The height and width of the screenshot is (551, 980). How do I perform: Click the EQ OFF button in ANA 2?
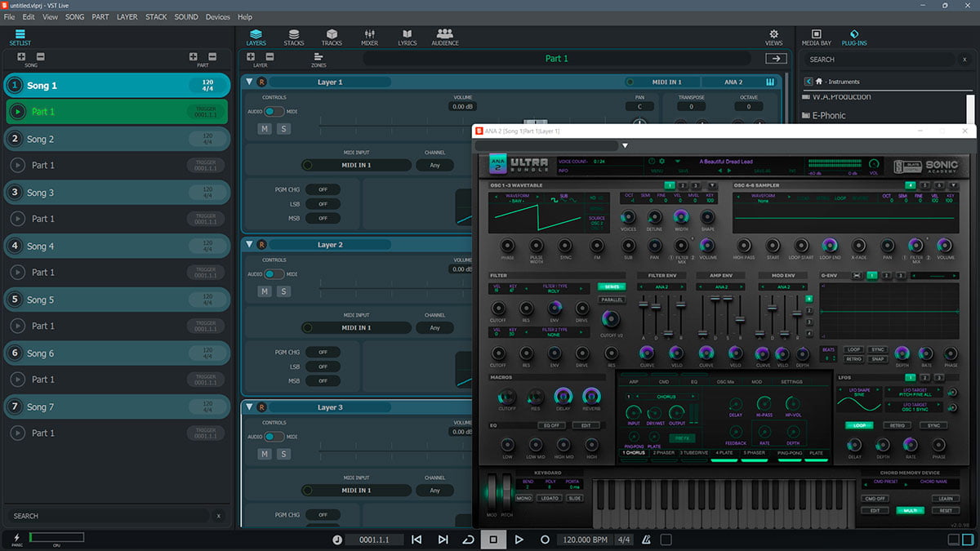click(x=550, y=425)
